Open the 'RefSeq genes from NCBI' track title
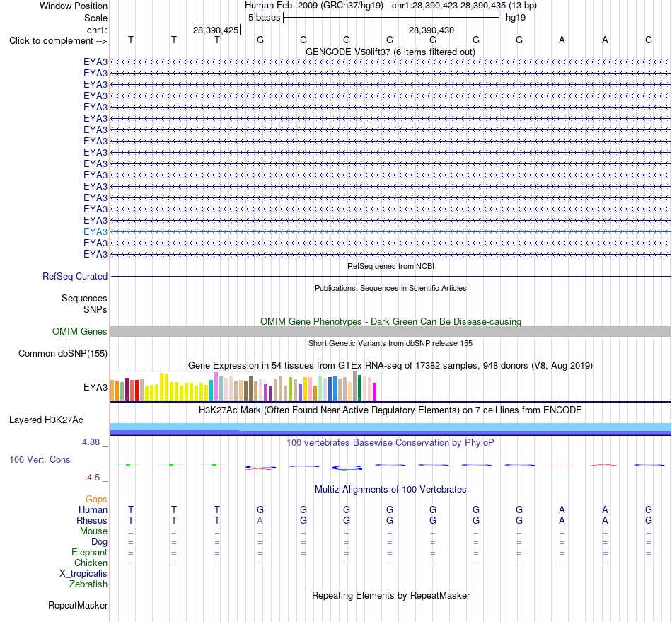The height and width of the screenshot is (622, 672). (x=390, y=266)
